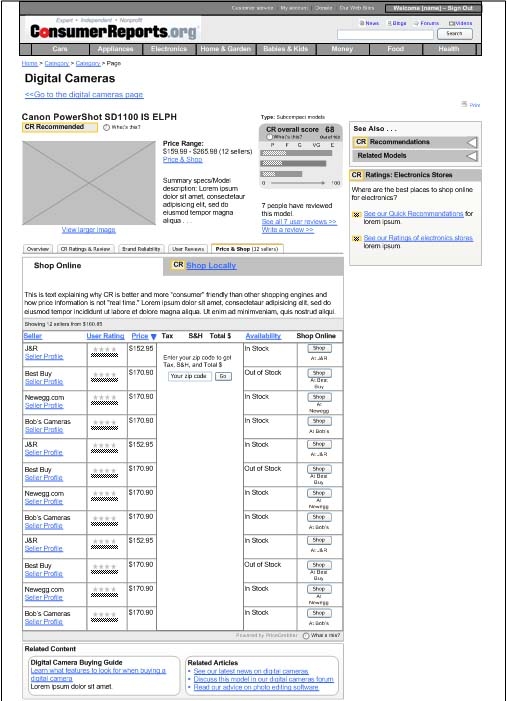507x701 pixels.
Task: Open See our Quick Recommendations link
Action: tap(413, 214)
